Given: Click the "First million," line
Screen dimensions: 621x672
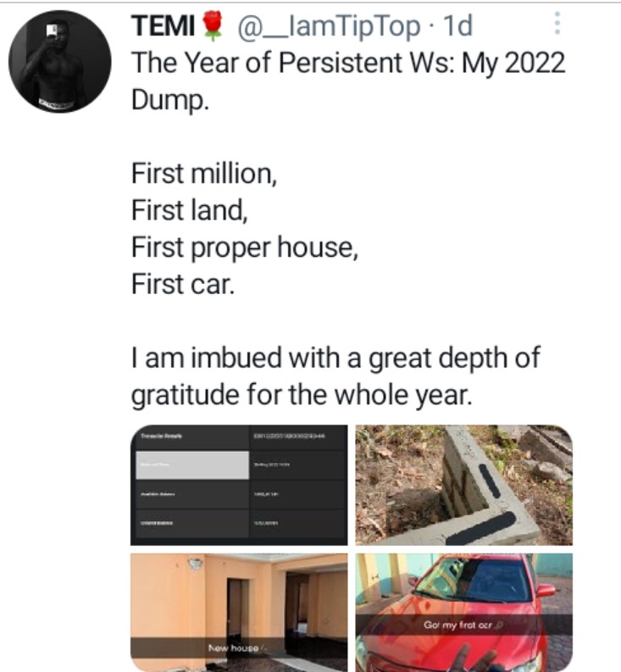Looking at the screenshot, I should coord(204,175).
